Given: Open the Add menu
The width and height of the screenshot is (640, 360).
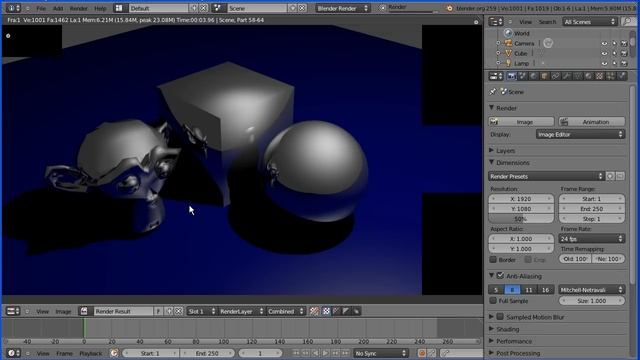Looking at the screenshot, I should (x=58, y=8).
